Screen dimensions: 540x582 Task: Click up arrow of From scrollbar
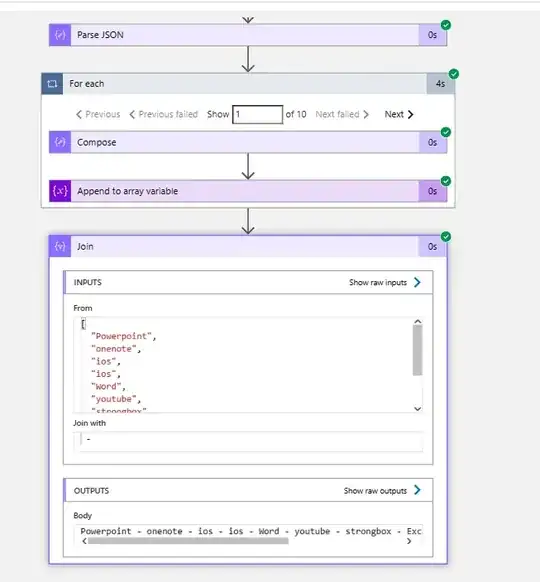click(418, 322)
